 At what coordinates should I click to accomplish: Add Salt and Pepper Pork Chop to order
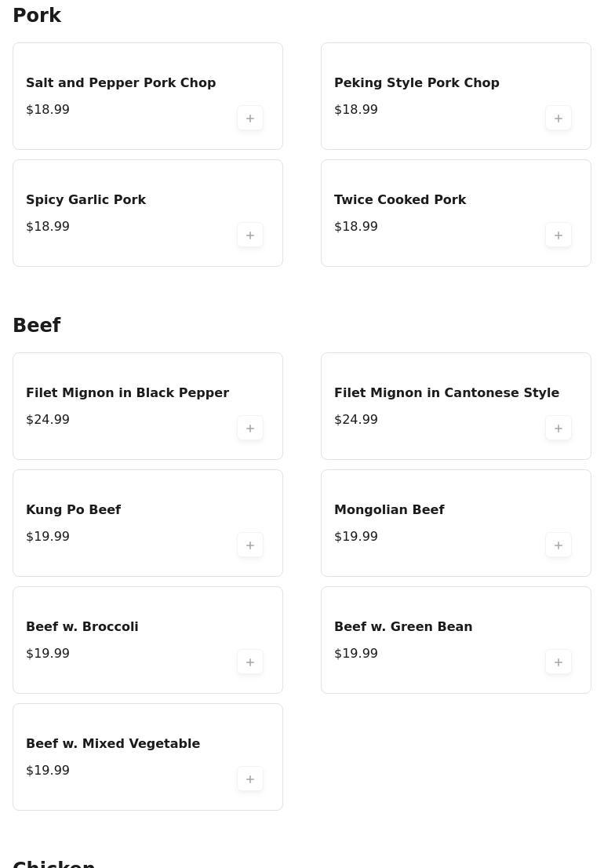[250, 119]
